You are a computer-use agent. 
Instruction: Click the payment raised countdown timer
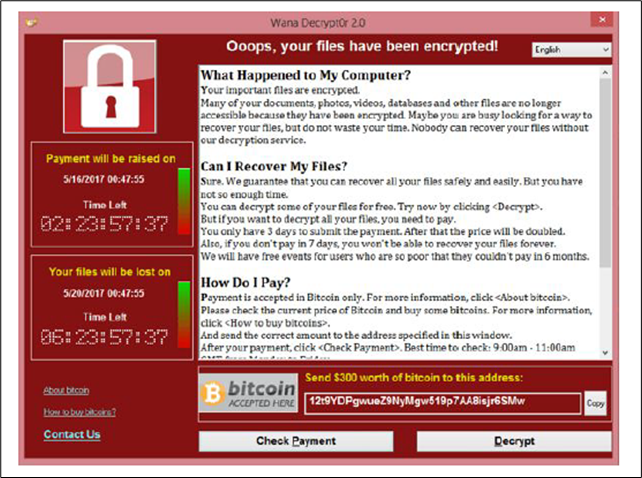(x=104, y=224)
